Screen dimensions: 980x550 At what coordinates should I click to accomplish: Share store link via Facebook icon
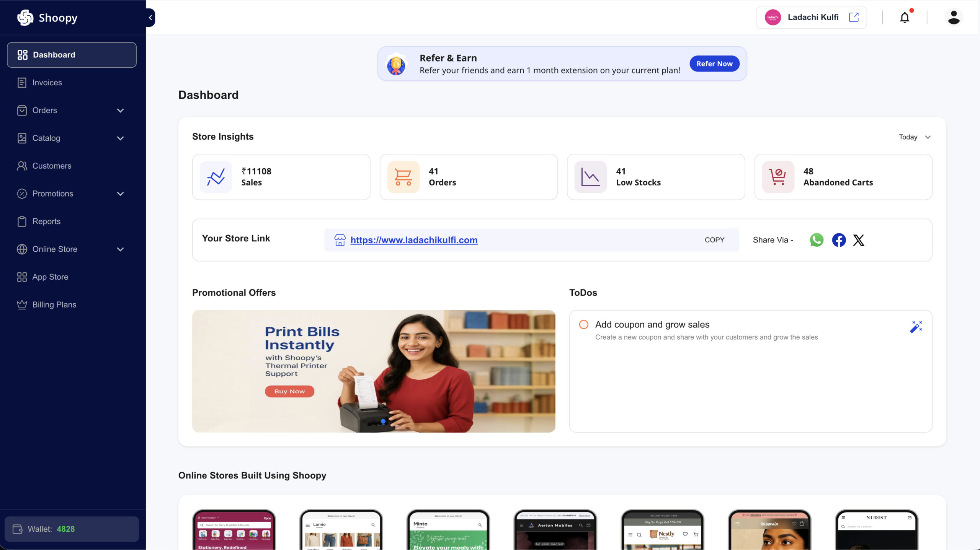[x=838, y=240]
